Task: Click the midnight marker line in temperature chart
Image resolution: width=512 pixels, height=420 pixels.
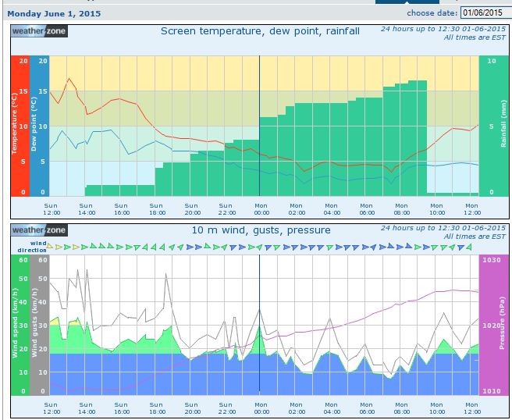Action: click(259, 126)
